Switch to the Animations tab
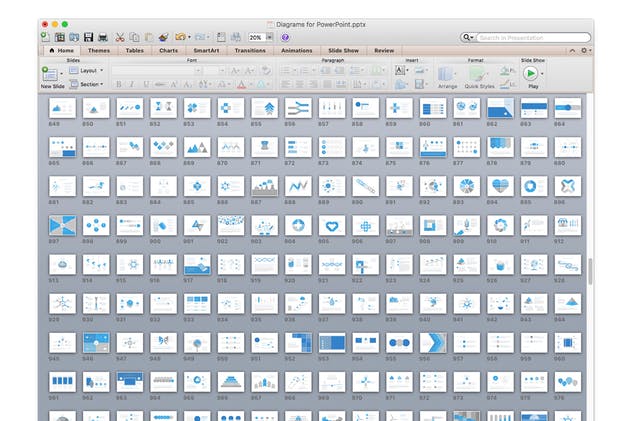The width and height of the screenshot is (632, 421). point(297,50)
